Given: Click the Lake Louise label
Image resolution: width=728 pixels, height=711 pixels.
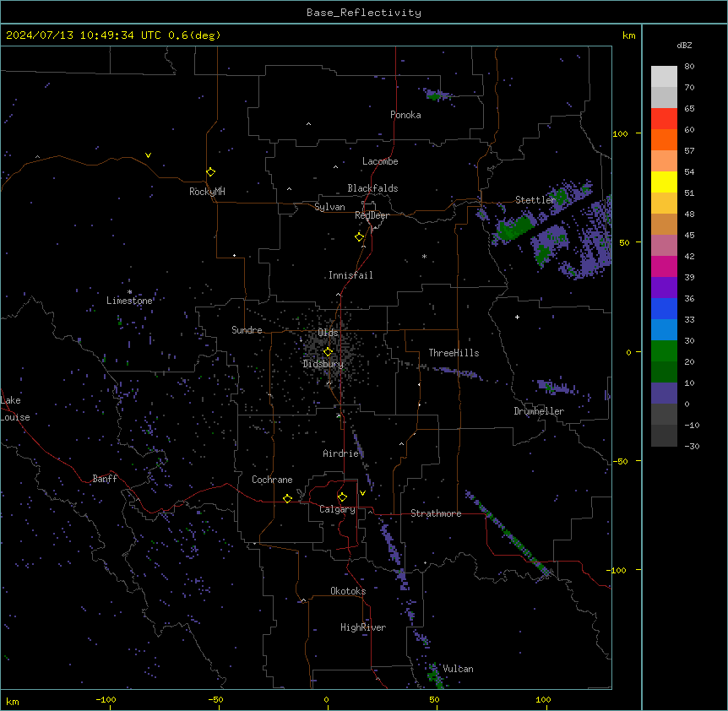Looking at the screenshot, I should [15, 409].
